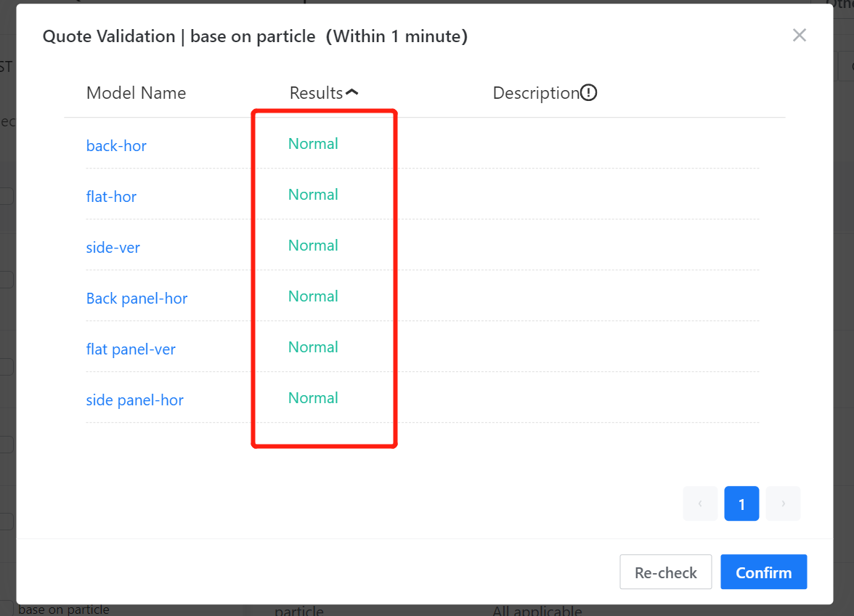Click the Results column header text
The width and height of the screenshot is (854, 616).
pos(316,93)
